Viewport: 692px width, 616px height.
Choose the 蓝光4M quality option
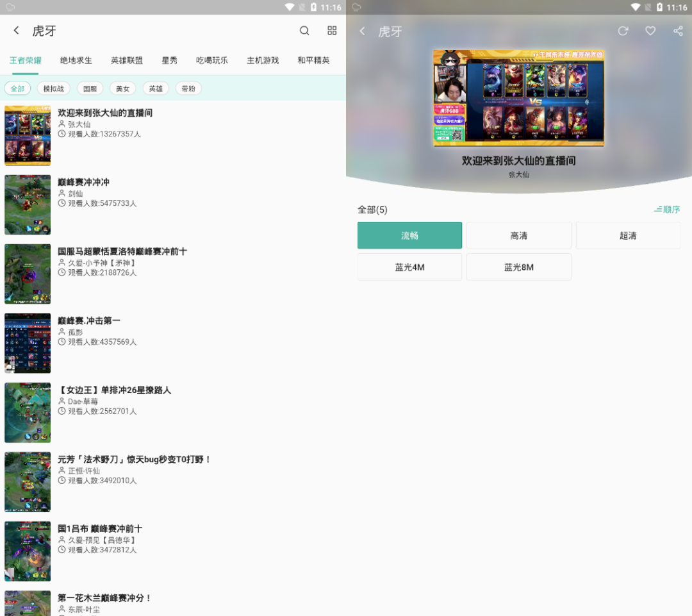409,267
